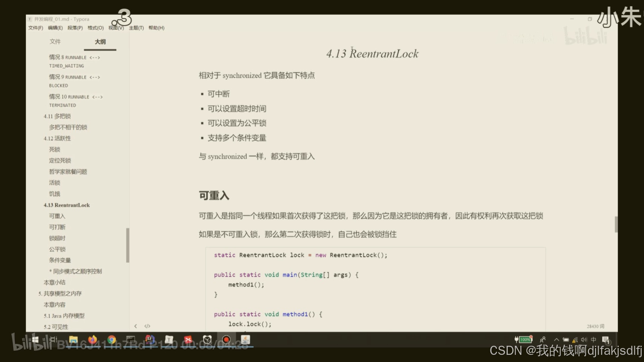Jump to outline item 情况 10 RUNNABLE TERMINATED

(x=76, y=101)
